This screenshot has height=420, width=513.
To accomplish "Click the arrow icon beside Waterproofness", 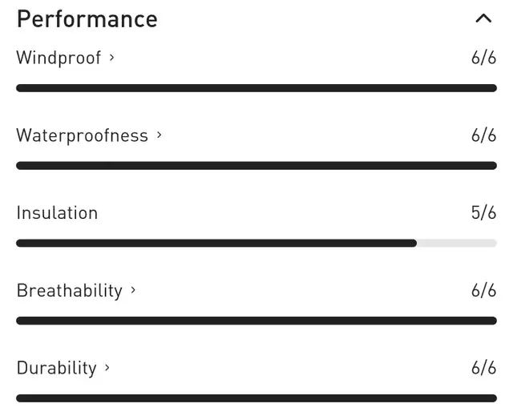I will (x=159, y=135).
